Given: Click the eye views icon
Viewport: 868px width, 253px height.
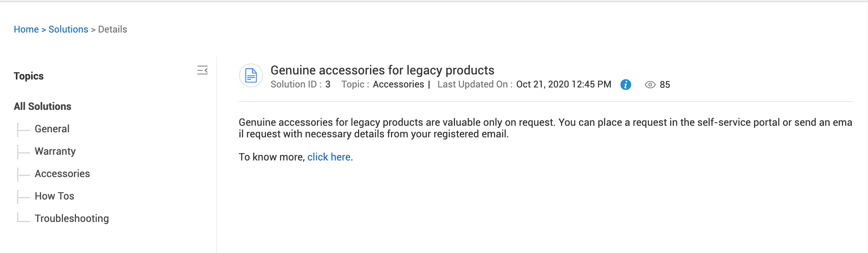Looking at the screenshot, I should point(650,85).
